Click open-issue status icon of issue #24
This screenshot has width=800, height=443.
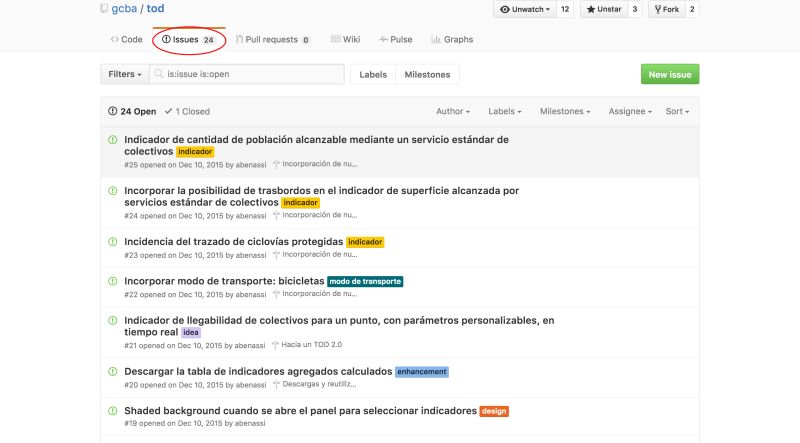click(x=113, y=190)
